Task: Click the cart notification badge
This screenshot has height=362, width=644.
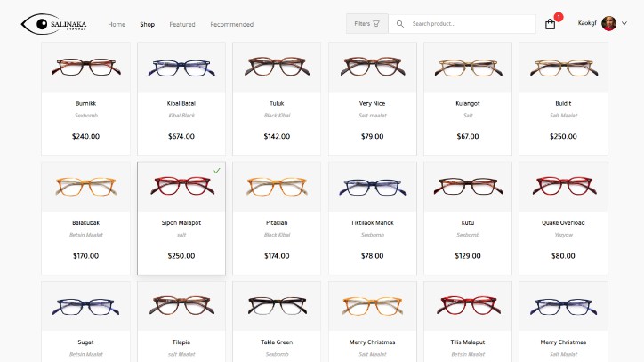Action: 559,16
